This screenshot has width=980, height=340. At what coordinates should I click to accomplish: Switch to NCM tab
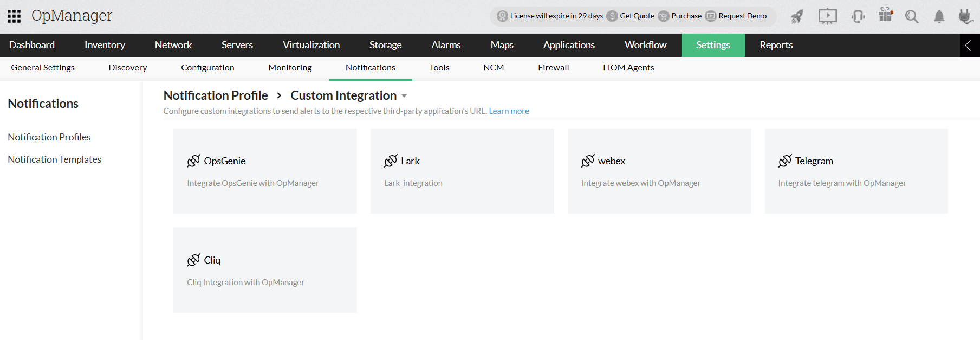pos(494,68)
